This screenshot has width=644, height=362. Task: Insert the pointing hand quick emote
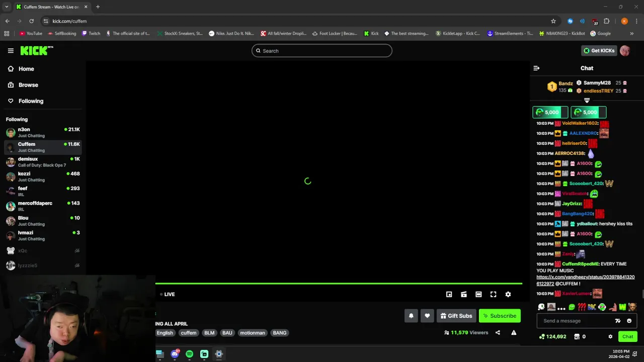point(612,307)
